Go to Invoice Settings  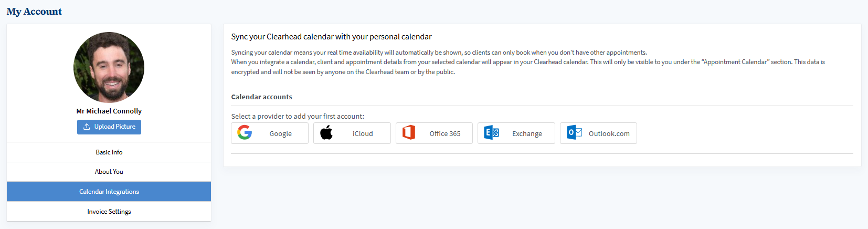click(x=109, y=212)
